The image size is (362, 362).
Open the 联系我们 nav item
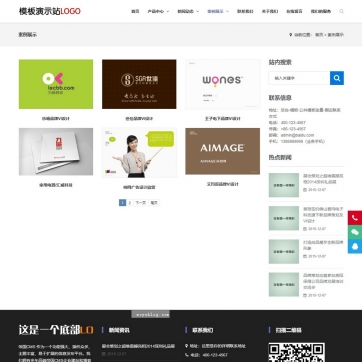tap(245, 11)
